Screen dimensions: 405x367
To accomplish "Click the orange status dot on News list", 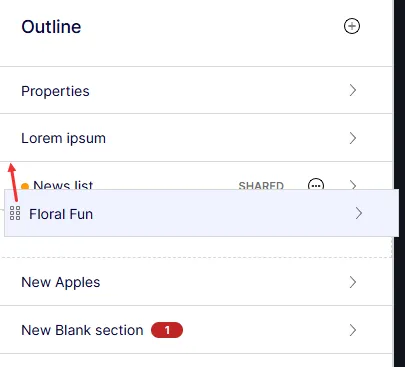I will pyautogui.click(x=25, y=186).
